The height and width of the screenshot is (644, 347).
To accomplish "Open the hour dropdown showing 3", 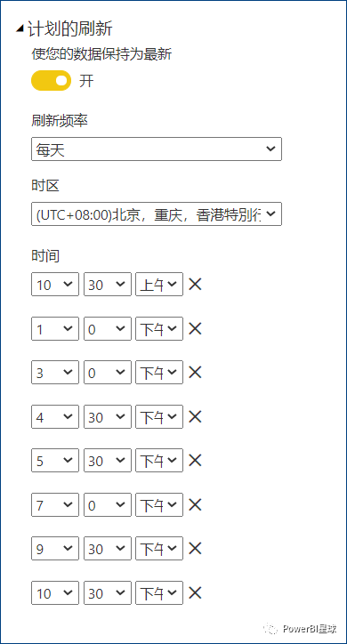I will click(55, 372).
